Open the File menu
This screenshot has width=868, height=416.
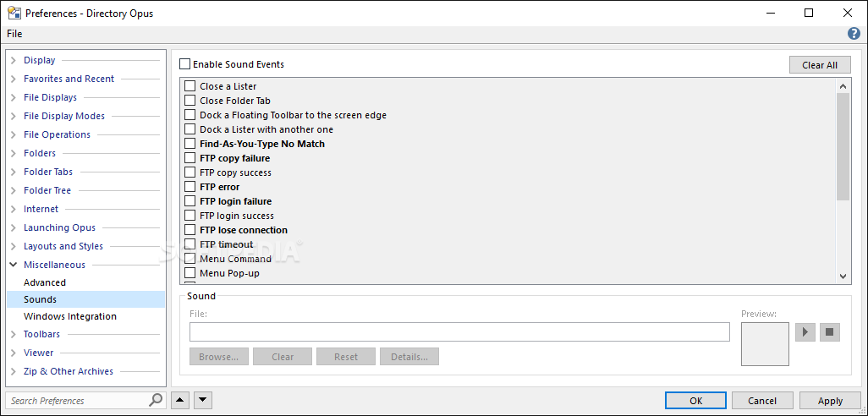14,34
